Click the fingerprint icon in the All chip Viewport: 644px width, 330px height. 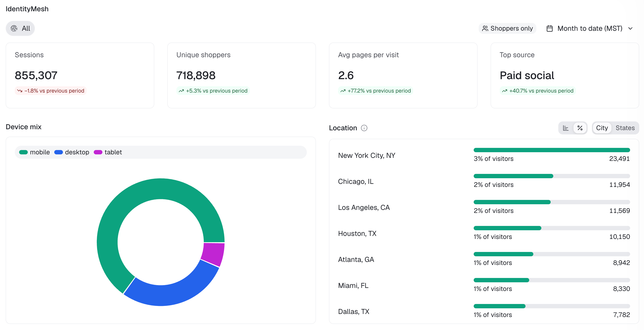14,28
